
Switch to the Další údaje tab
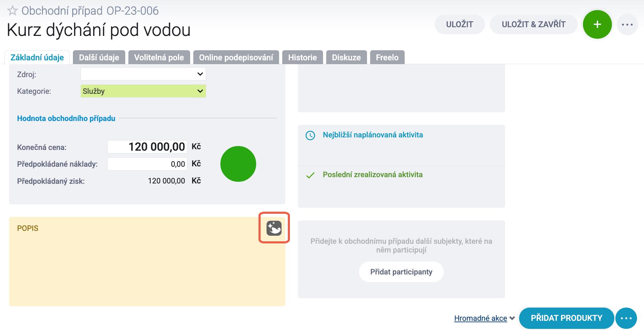(99, 58)
